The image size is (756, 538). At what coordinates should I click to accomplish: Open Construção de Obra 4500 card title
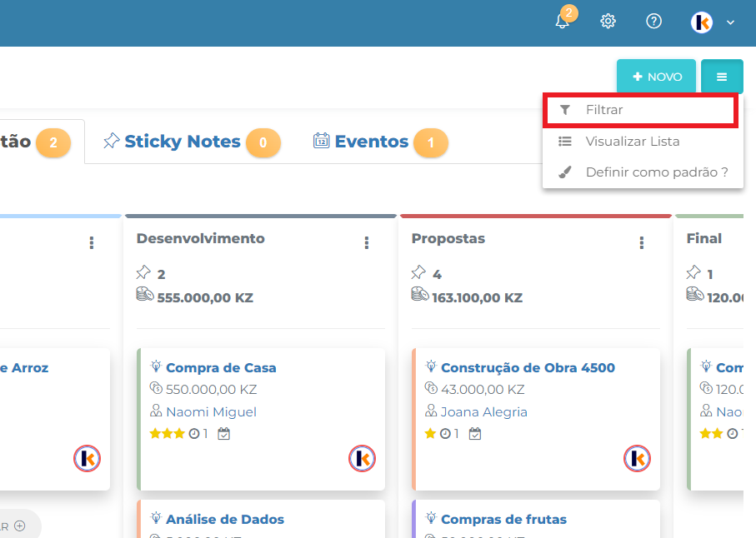528,368
